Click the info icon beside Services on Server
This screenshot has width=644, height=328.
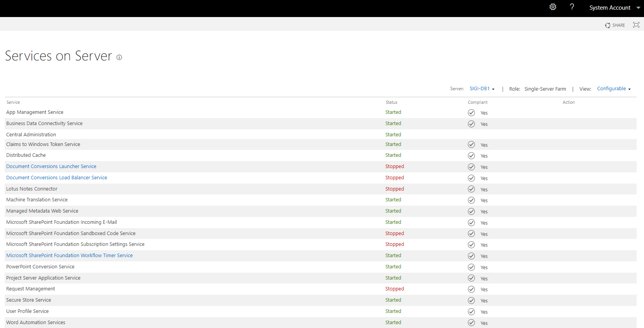119,57
